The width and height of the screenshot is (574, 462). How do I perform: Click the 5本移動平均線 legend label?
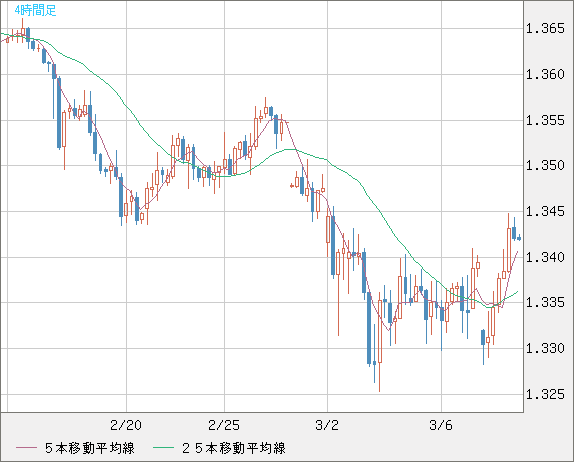click(90, 448)
